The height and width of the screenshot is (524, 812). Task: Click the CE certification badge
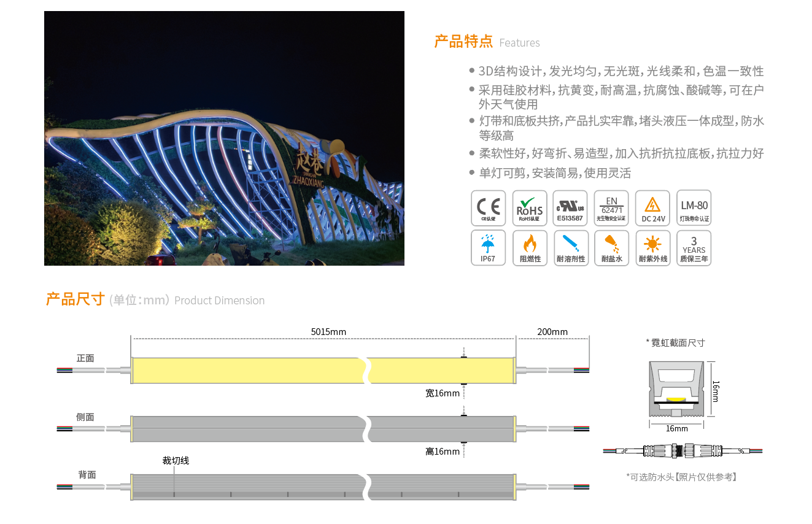pyautogui.click(x=489, y=208)
